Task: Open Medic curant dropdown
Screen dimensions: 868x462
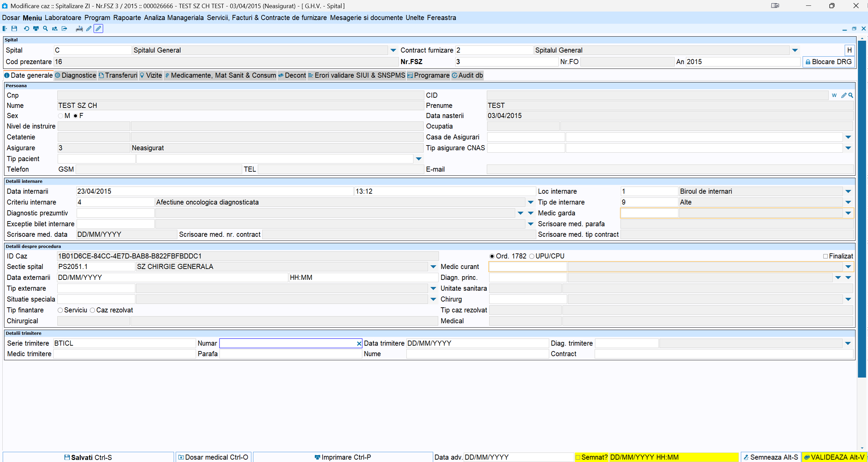Action: click(848, 267)
